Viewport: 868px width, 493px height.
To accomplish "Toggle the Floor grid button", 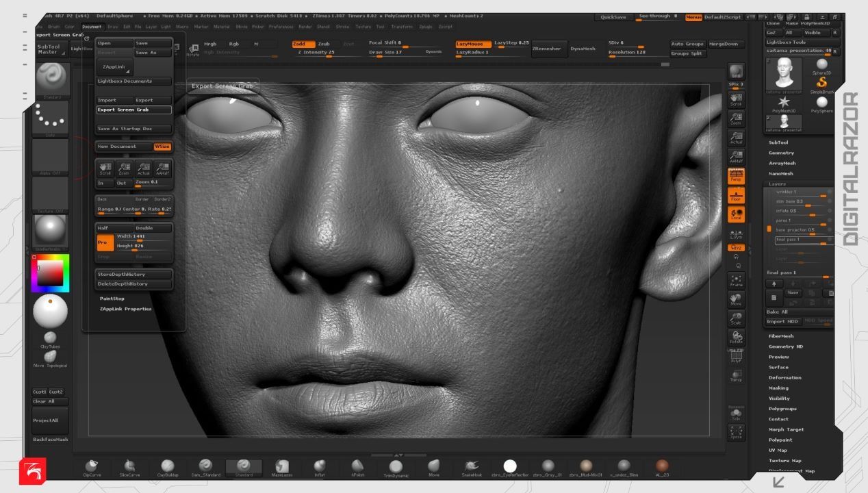I will point(737,196).
